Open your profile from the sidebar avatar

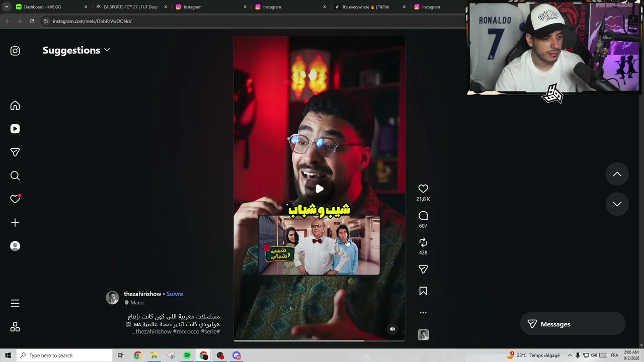pyautogui.click(x=15, y=246)
